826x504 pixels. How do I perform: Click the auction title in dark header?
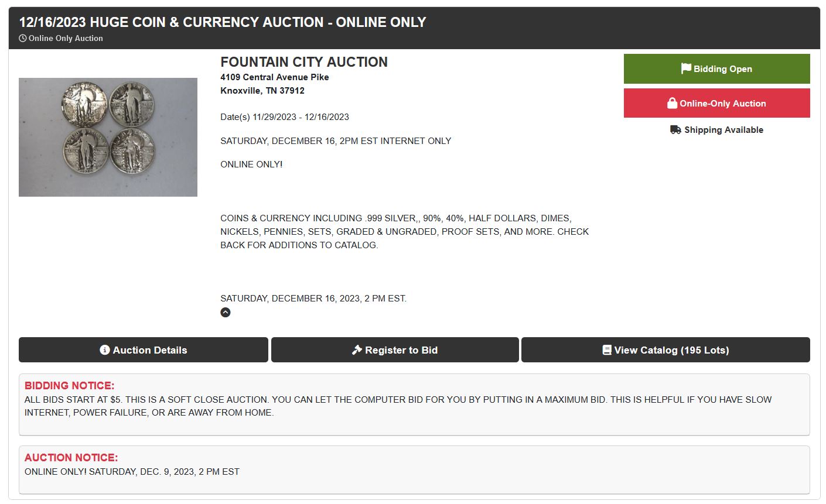click(x=223, y=22)
